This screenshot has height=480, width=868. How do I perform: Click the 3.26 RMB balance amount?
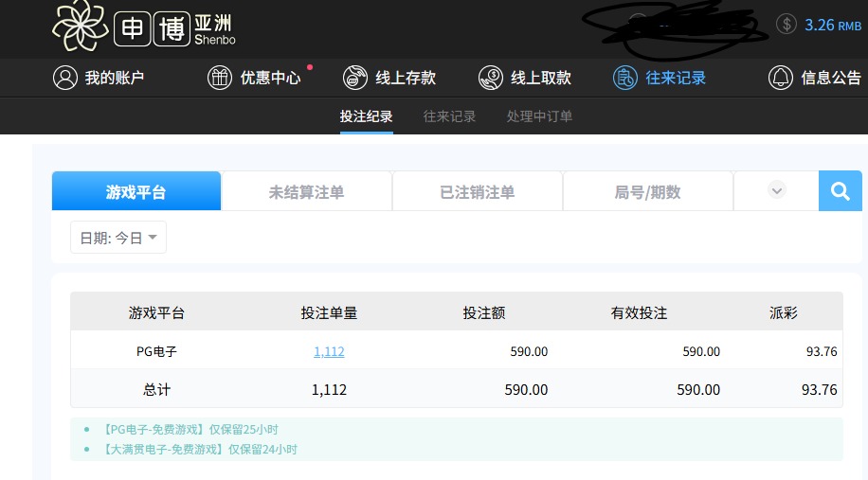tap(826, 25)
